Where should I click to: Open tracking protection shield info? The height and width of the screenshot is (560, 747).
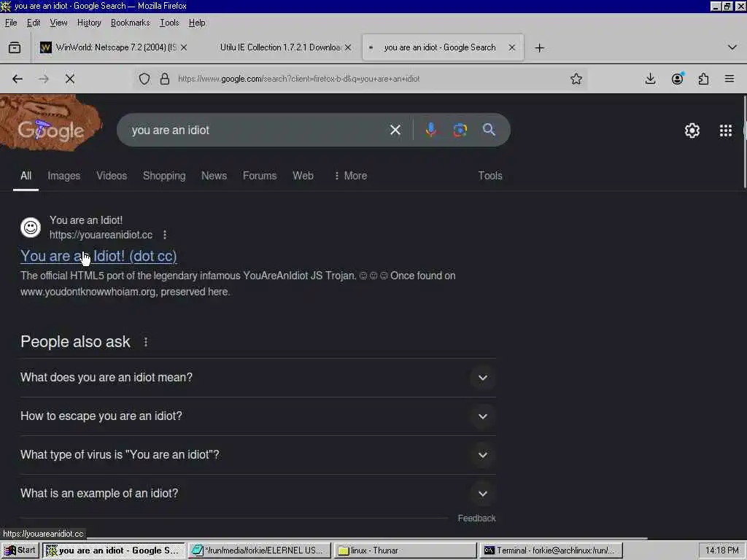point(144,79)
